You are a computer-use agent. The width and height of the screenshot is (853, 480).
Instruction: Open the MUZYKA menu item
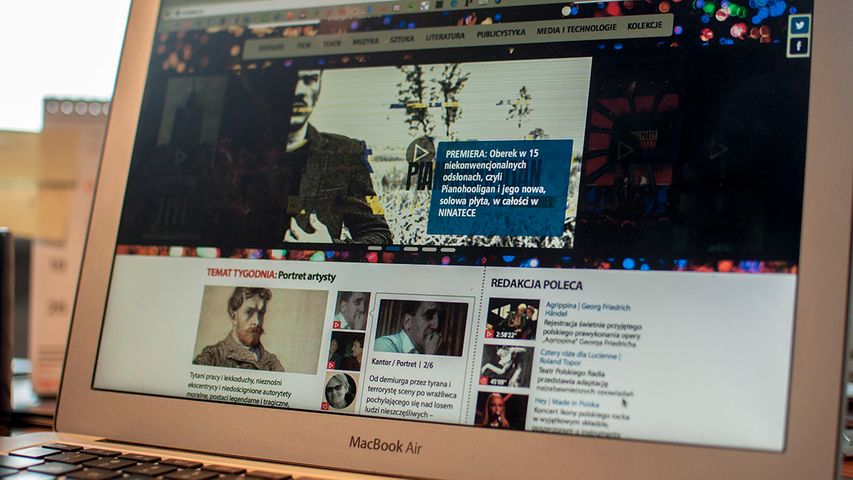coord(365,42)
